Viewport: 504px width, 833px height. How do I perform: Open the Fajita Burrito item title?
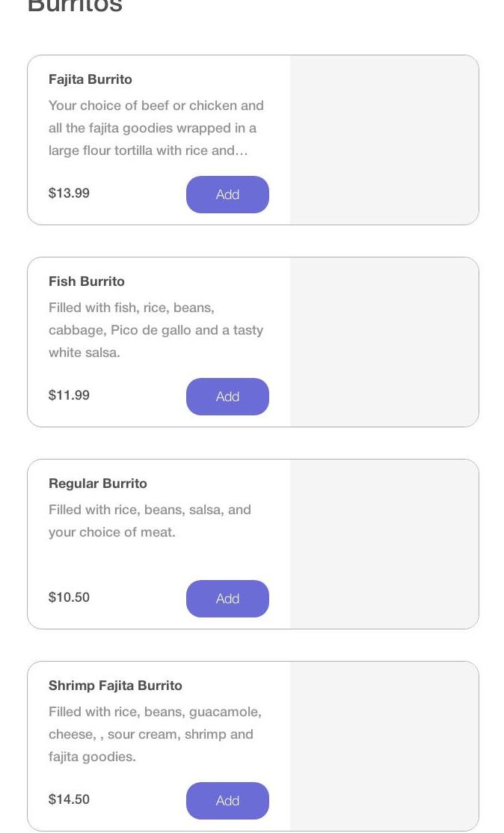[90, 79]
